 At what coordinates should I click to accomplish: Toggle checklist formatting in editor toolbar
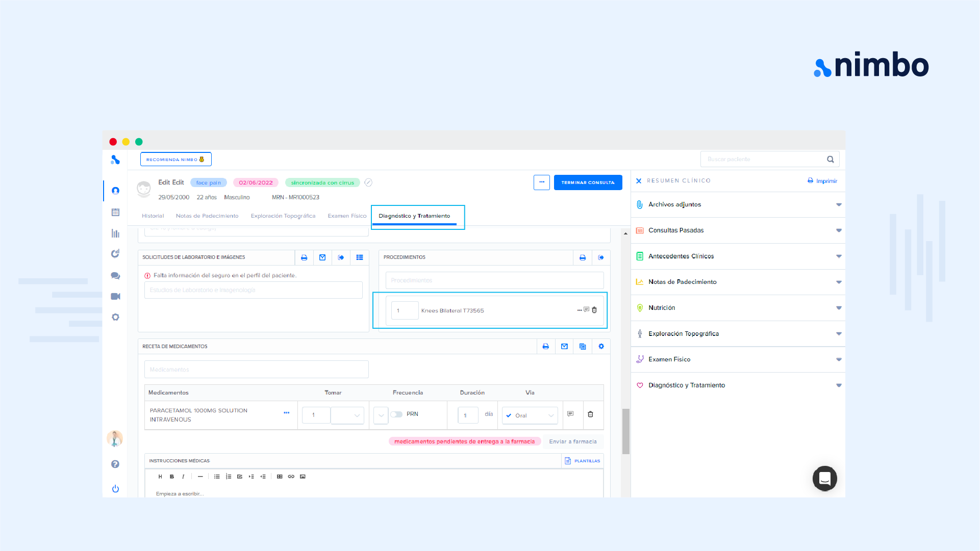pos(240,477)
